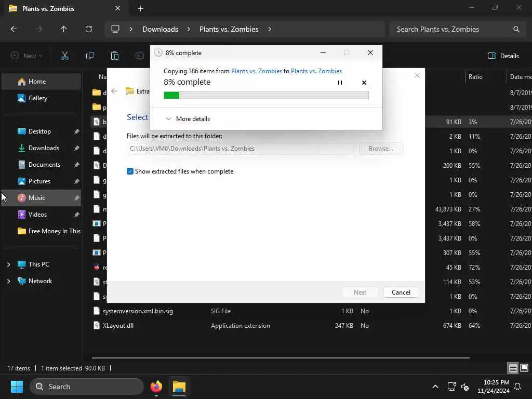Viewport: 532px width, 399px height.
Task: Select Downloads in the address breadcrumb
Action: pos(160,29)
